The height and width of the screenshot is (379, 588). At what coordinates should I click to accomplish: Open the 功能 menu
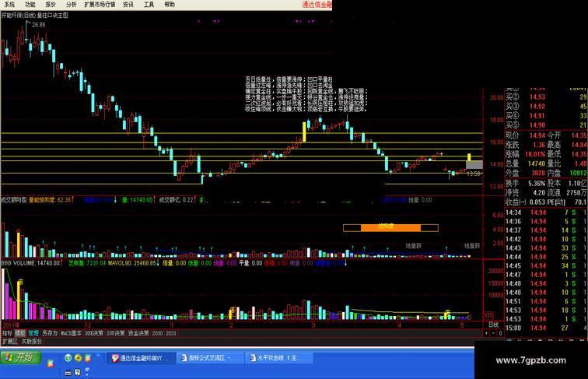tap(30, 5)
